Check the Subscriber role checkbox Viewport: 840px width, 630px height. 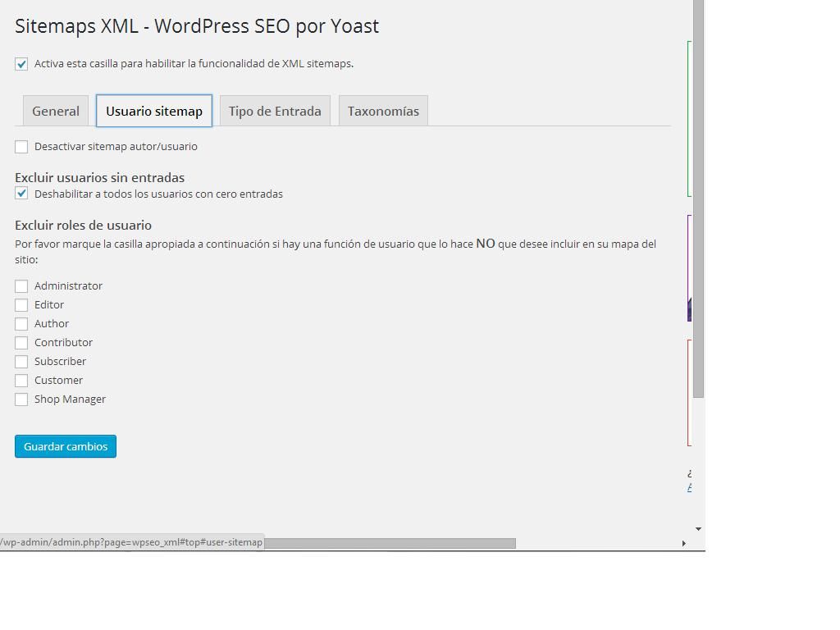point(21,362)
